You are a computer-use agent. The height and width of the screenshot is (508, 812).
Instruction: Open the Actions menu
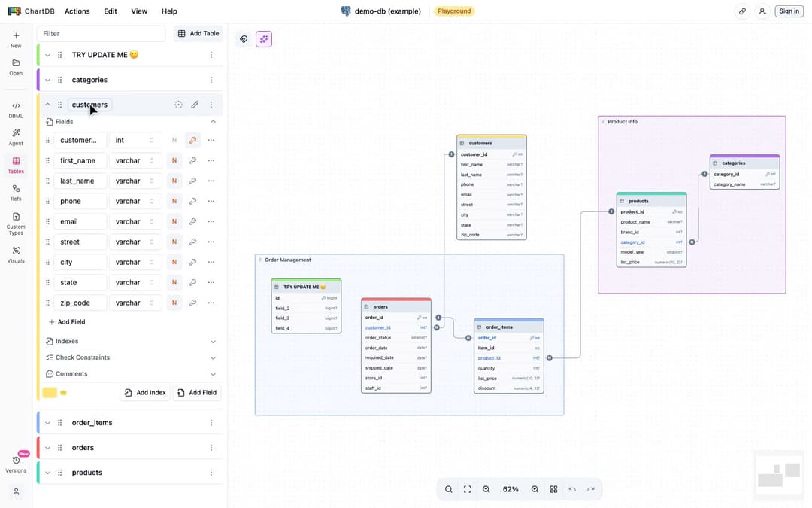coord(77,11)
